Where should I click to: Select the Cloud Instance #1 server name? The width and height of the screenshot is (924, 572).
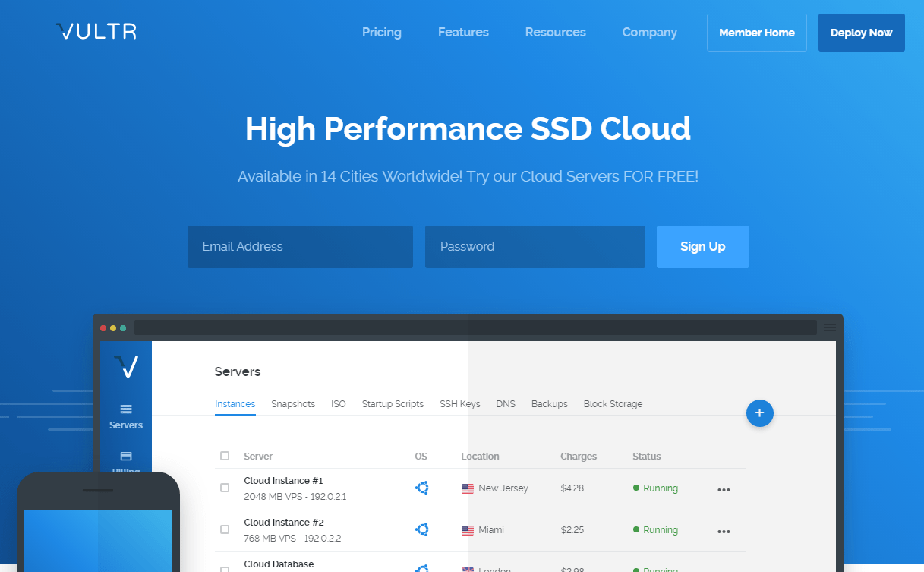tap(284, 481)
